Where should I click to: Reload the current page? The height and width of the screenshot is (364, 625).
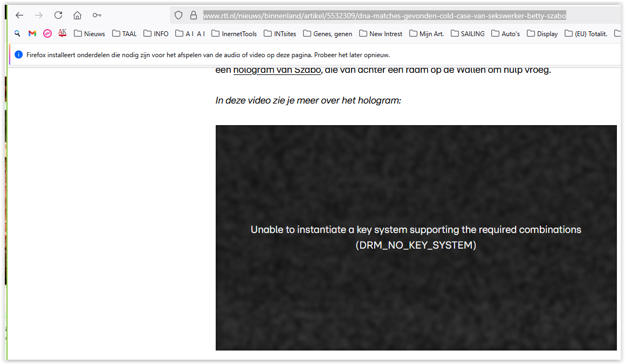point(58,15)
